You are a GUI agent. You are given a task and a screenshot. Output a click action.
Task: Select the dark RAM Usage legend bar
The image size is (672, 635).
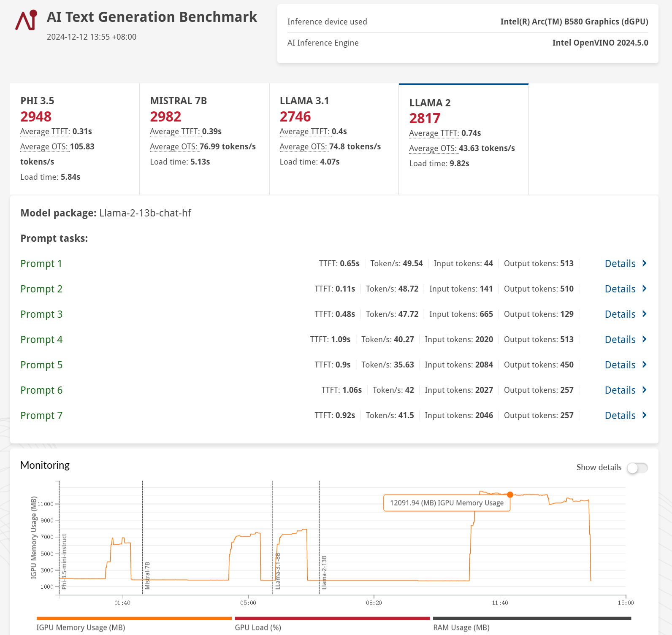click(x=532, y=619)
